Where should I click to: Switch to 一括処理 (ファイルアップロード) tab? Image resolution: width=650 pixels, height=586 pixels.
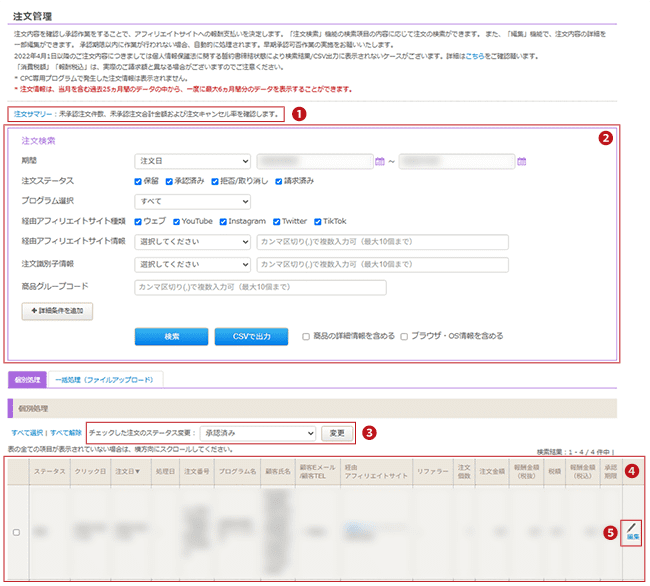click(104, 380)
